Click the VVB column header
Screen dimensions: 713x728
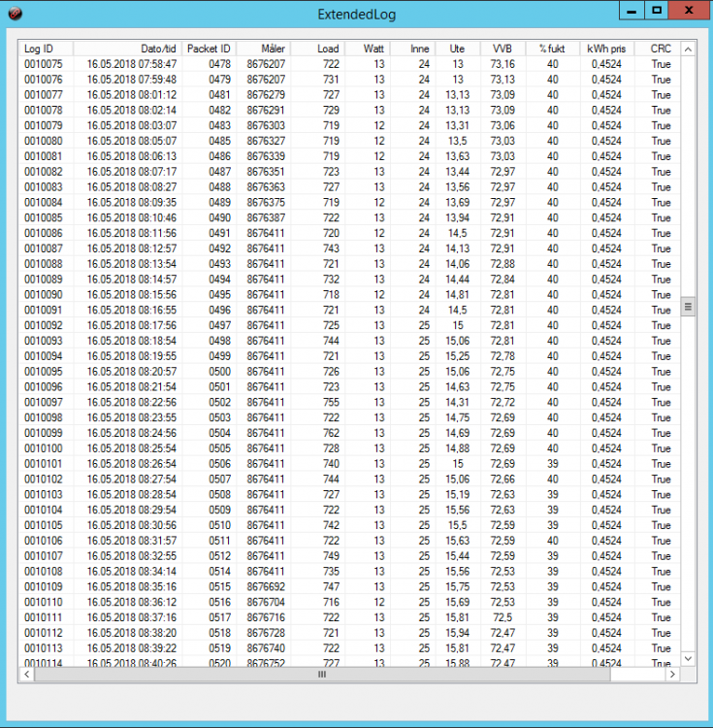(x=502, y=49)
